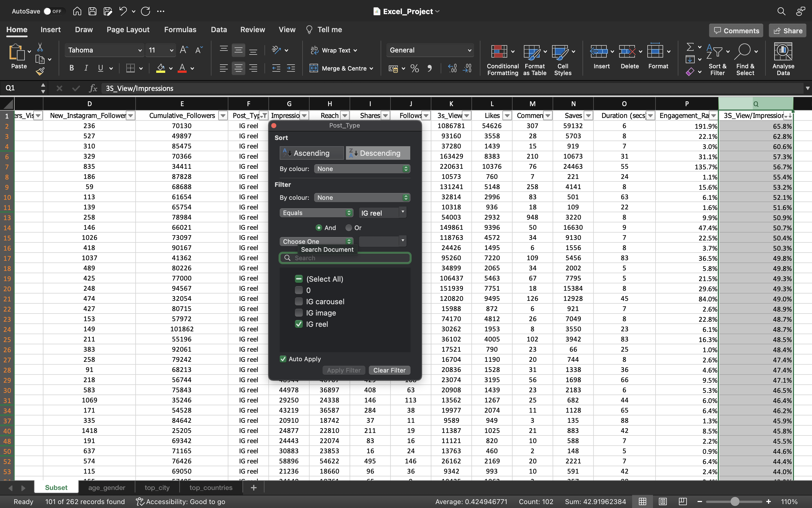Sort Post_Type Ascending
Viewport: 812px width, 508px height.
[311, 153]
